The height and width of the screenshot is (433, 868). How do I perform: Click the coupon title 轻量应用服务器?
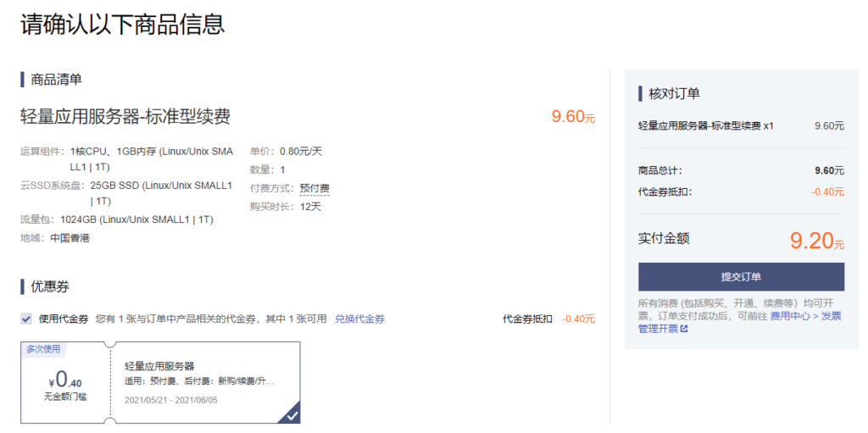[x=159, y=366]
